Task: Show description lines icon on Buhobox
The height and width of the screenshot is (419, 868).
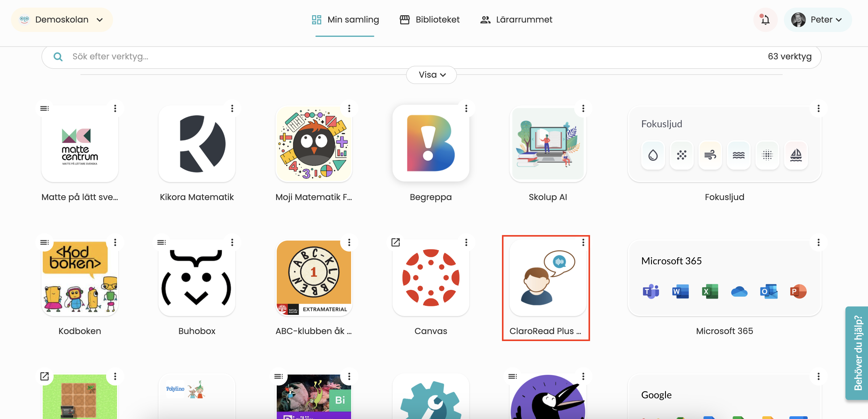Action: click(162, 242)
